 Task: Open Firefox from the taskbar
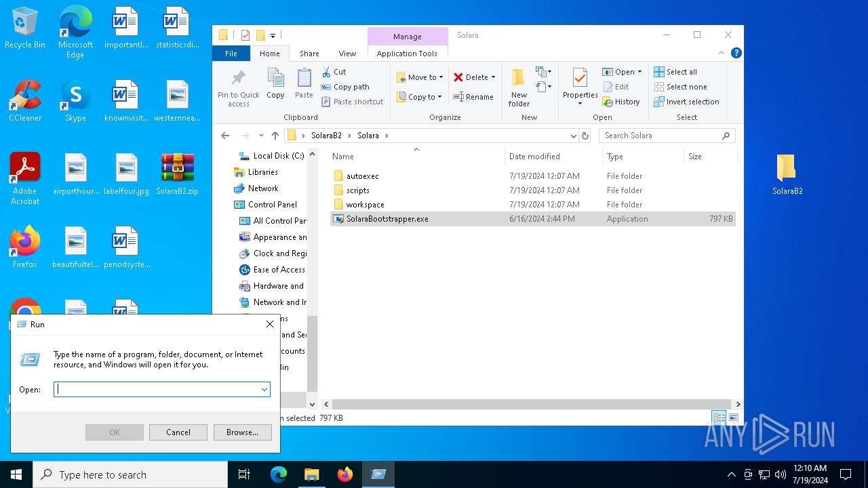(345, 474)
